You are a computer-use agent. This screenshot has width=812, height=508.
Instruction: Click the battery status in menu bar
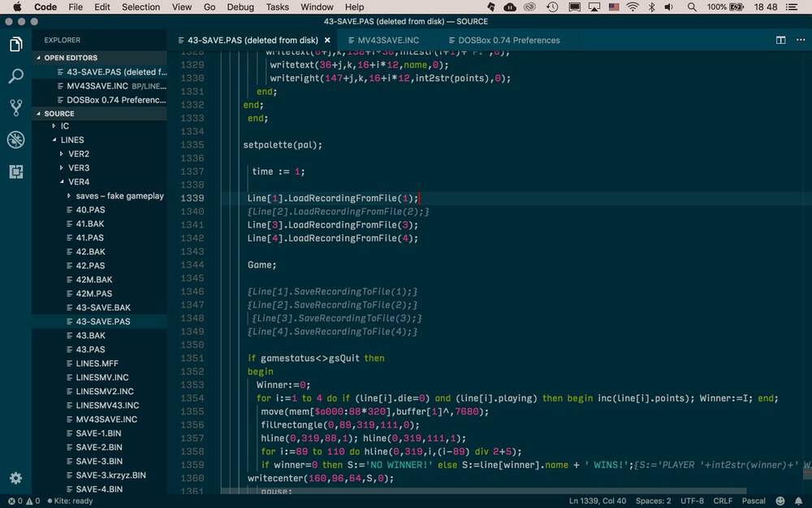point(725,7)
